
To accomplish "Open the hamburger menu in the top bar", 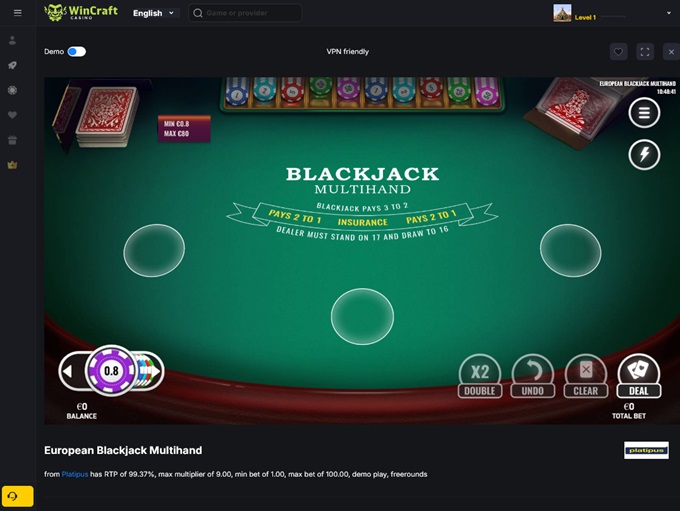I will (x=17, y=13).
